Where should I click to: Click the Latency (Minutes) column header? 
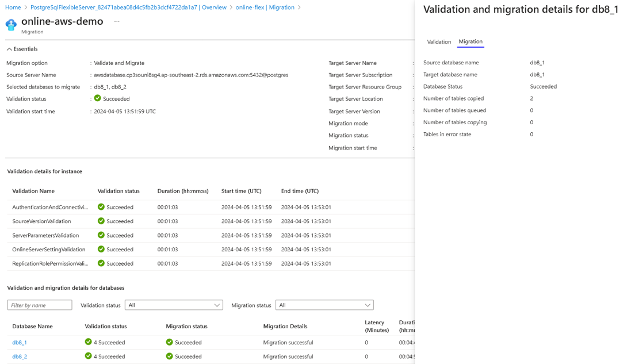[x=377, y=327]
